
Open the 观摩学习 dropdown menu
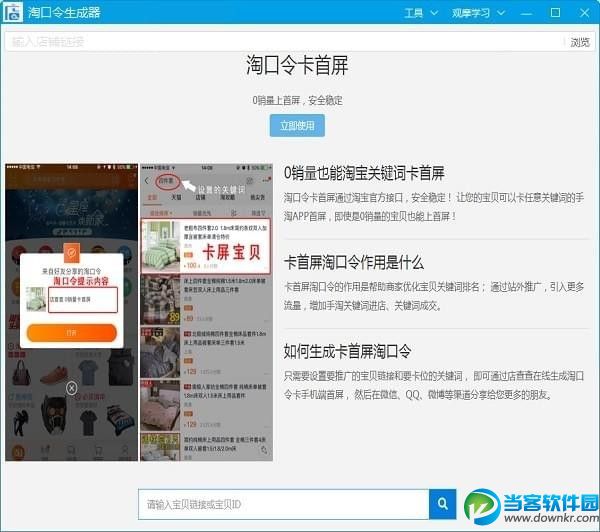pyautogui.click(x=478, y=13)
